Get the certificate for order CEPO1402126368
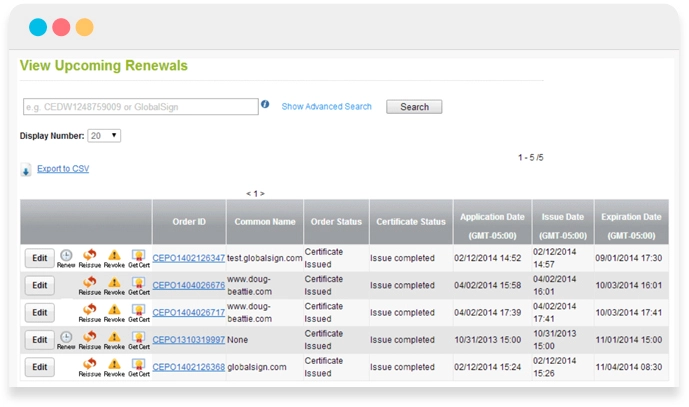 point(138,366)
